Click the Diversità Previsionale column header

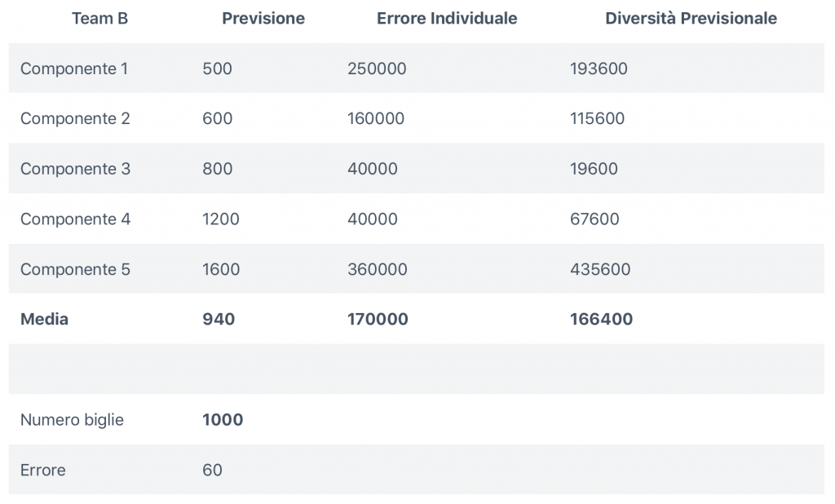[x=691, y=19]
